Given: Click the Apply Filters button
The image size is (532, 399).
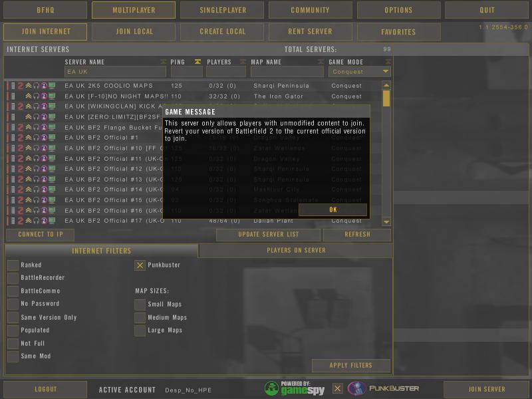Looking at the screenshot, I should coord(351,365).
